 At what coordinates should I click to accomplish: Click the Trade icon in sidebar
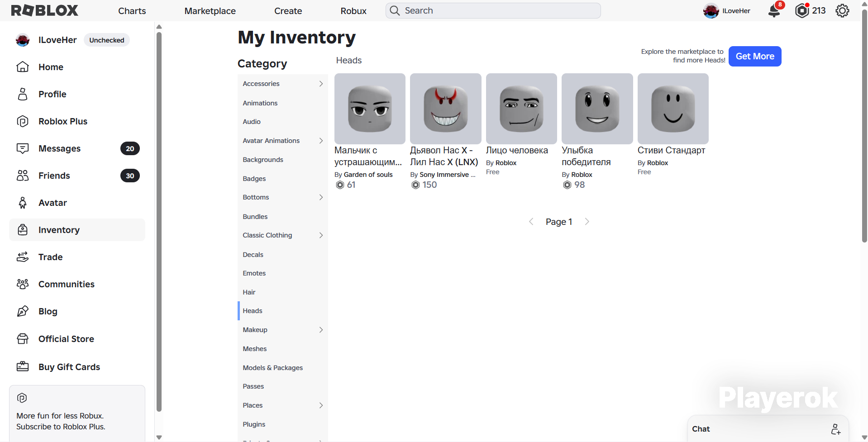click(23, 257)
